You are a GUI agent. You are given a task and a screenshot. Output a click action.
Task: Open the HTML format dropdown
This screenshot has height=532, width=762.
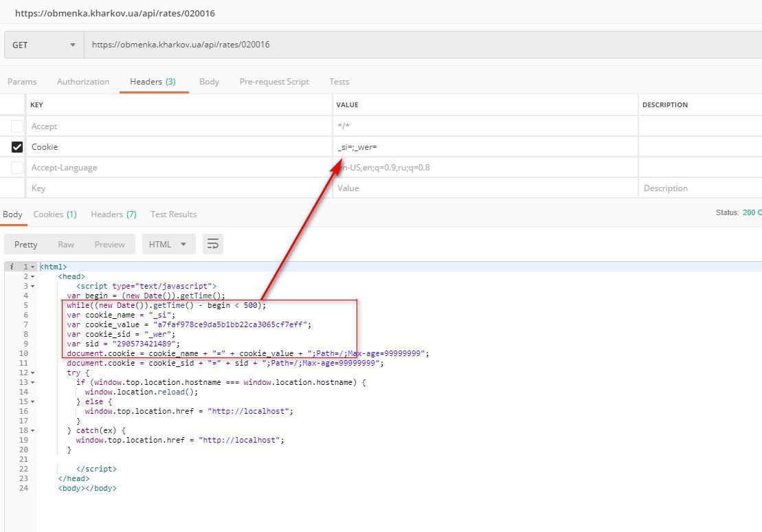168,244
